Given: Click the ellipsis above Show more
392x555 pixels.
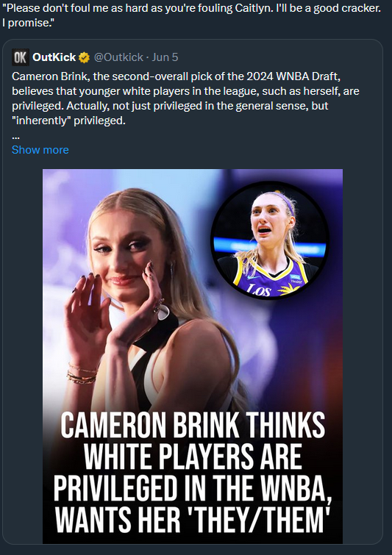Looking at the screenshot, I should tap(15, 137).
